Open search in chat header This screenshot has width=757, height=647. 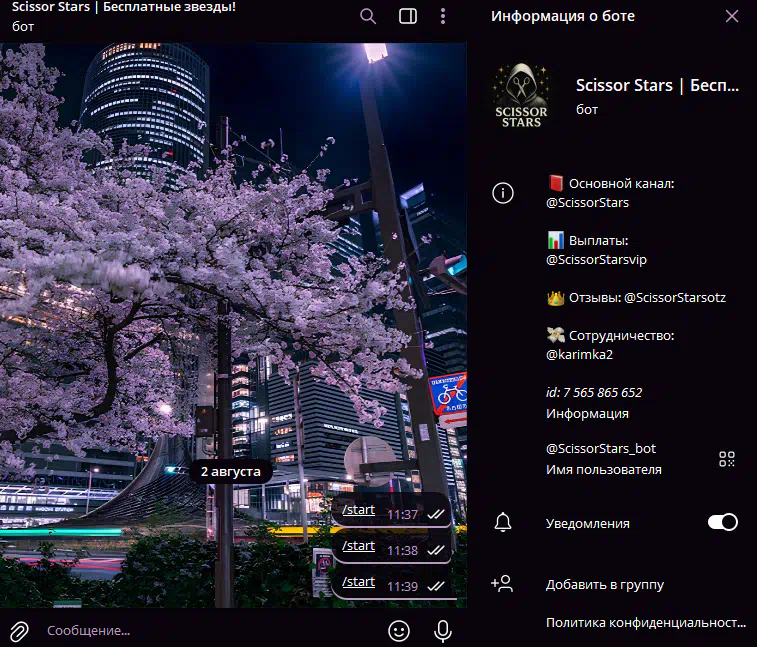pyautogui.click(x=368, y=16)
